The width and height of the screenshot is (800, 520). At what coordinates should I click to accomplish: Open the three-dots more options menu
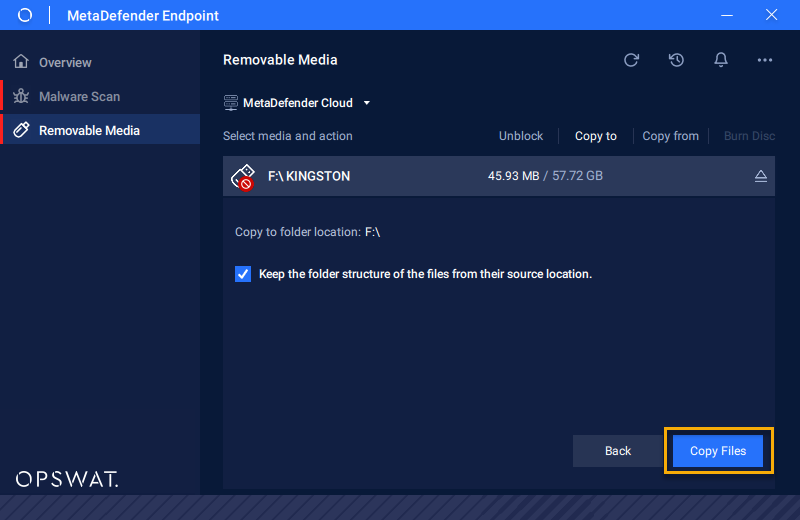tap(764, 60)
